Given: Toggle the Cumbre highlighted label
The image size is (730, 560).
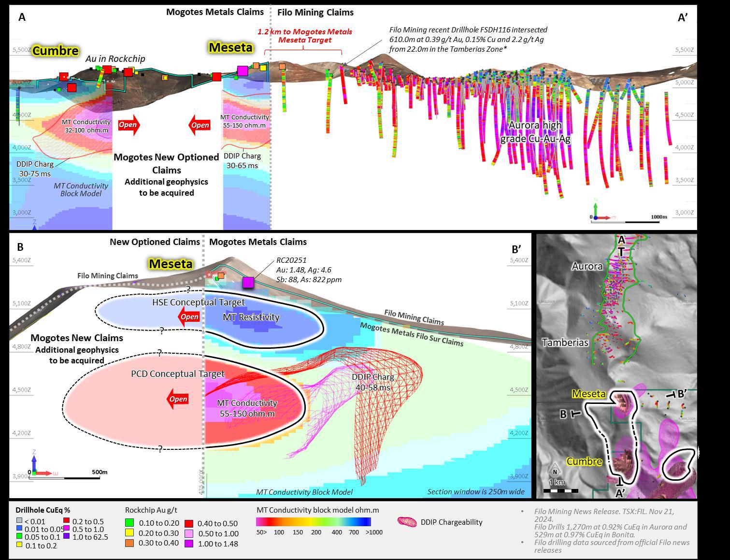Looking at the screenshot, I should coord(55,50).
